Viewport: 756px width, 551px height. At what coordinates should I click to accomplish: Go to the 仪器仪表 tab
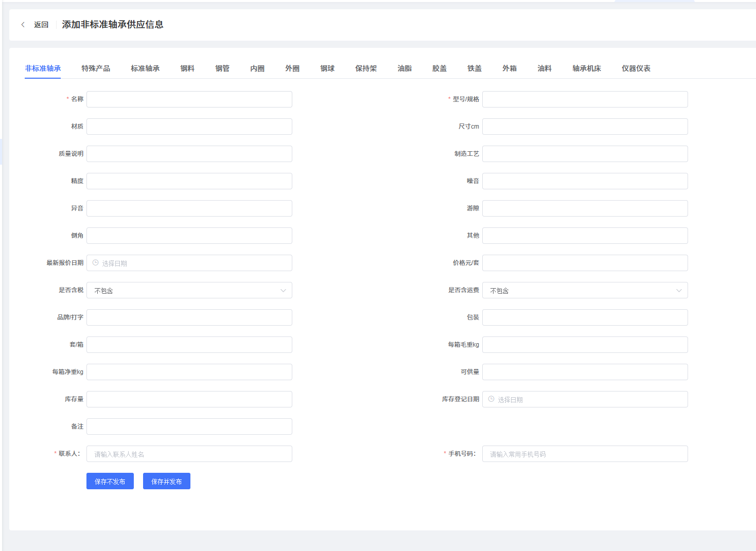(x=636, y=68)
